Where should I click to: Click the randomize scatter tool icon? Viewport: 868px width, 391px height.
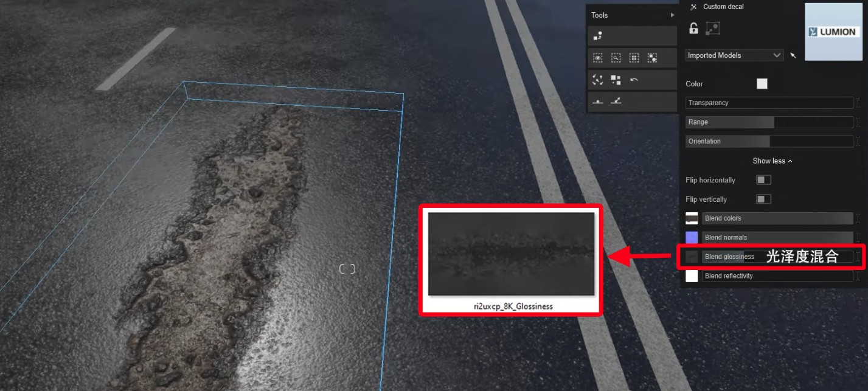click(598, 80)
